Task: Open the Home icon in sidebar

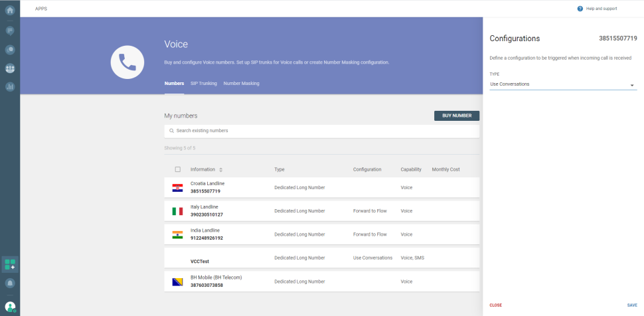Action: pos(10,10)
